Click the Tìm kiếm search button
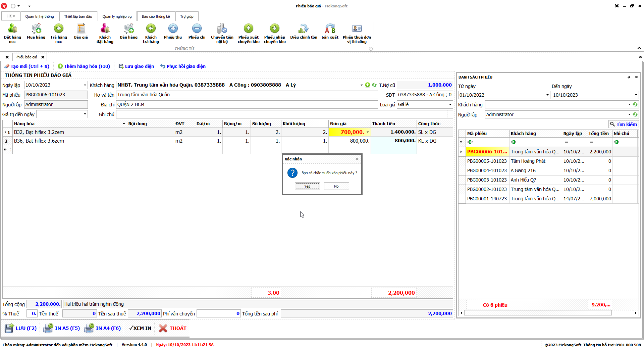Screen dimensions: 644x349 pyautogui.click(x=623, y=124)
